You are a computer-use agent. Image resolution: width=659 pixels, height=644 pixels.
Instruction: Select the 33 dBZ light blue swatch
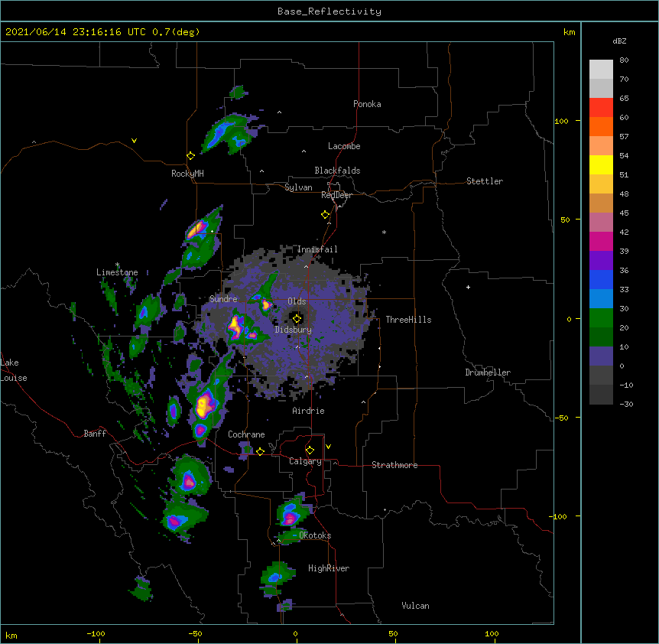click(x=601, y=298)
